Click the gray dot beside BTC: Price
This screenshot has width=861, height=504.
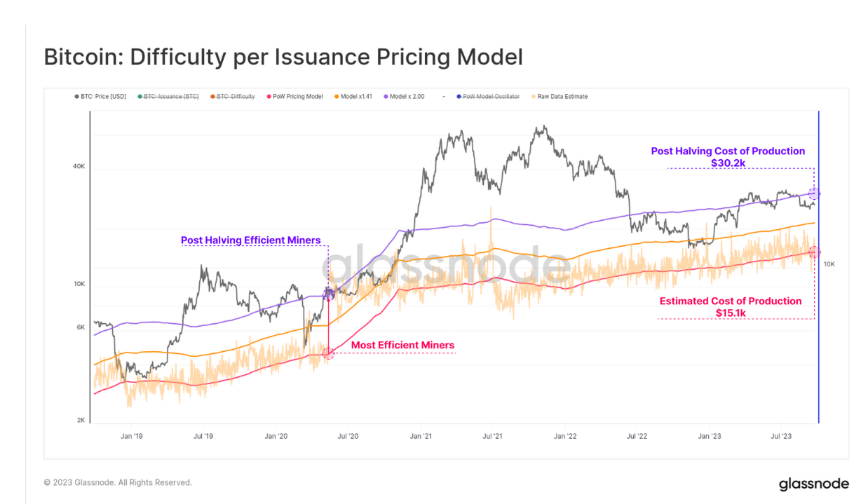pos(76,97)
